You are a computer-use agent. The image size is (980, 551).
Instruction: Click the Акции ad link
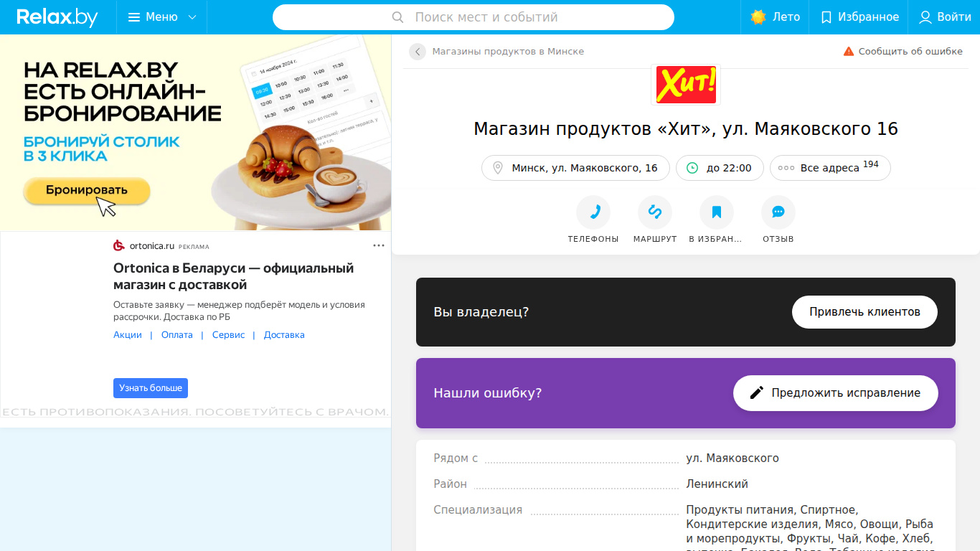point(128,335)
